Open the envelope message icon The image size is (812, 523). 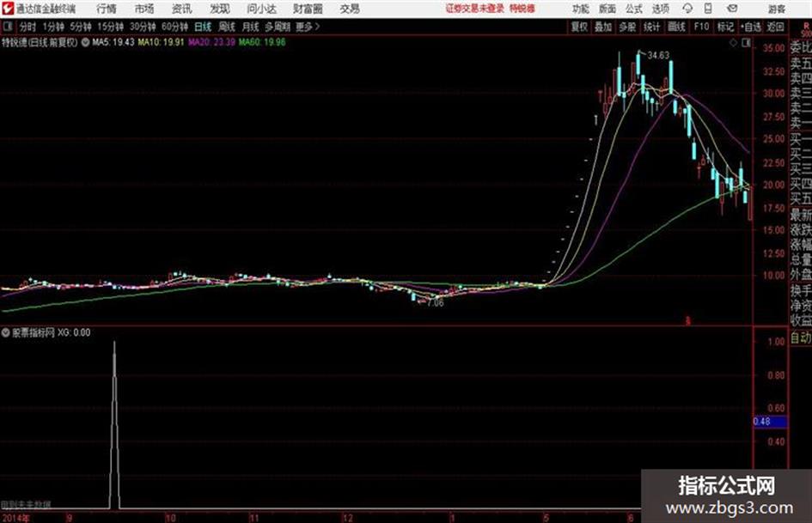click(732, 9)
